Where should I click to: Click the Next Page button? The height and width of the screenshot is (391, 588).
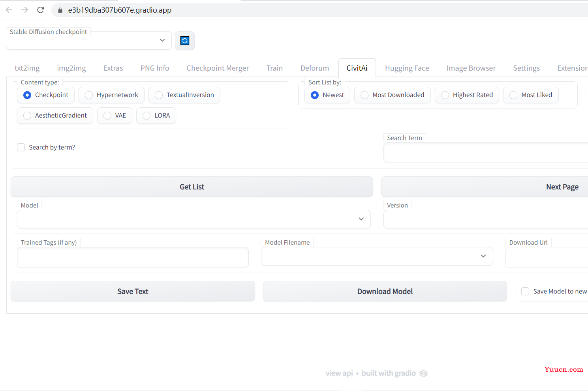(x=485, y=187)
